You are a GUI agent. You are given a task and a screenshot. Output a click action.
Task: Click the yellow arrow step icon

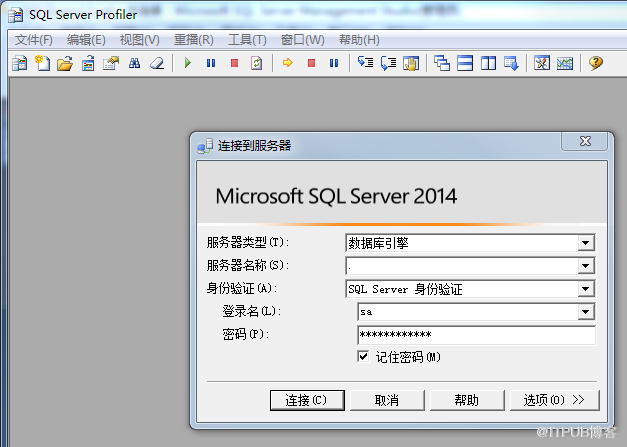point(287,63)
